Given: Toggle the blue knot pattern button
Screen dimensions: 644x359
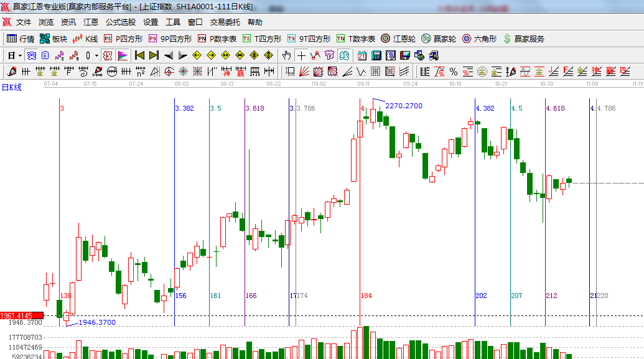Looking at the screenshot, I should (31, 55).
